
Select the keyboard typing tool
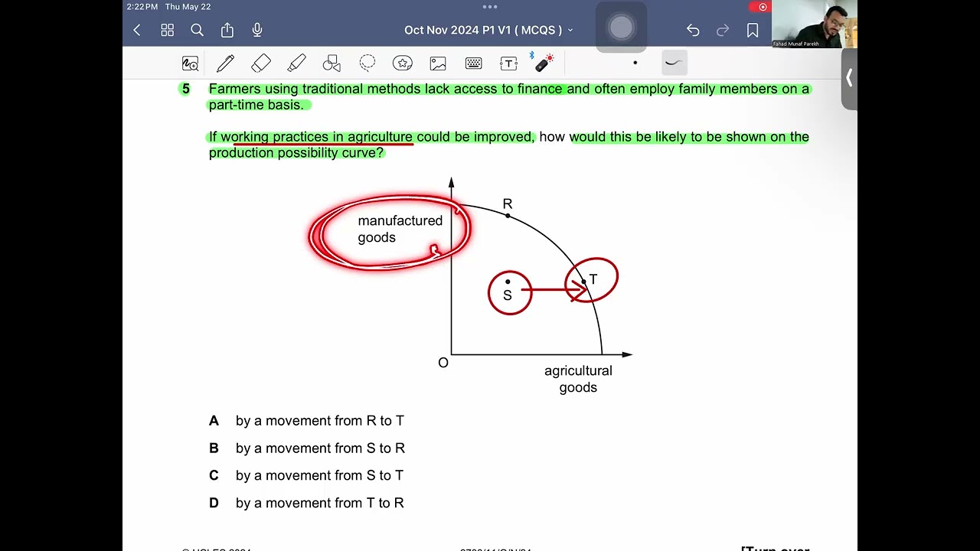click(473, 64)
